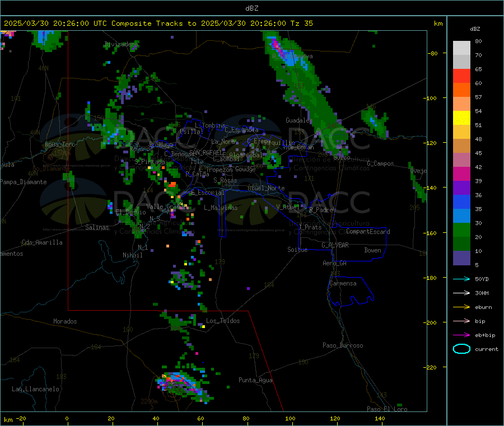Click the 'El_Desvio' map label
The height and width of the screenshot is (426, 504).
coord(130,212)
